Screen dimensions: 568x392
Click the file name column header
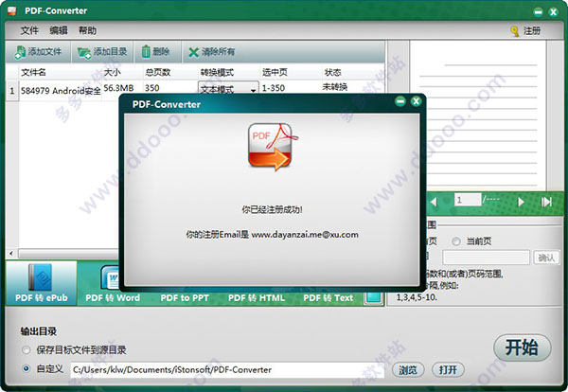(x=33, y=73)
